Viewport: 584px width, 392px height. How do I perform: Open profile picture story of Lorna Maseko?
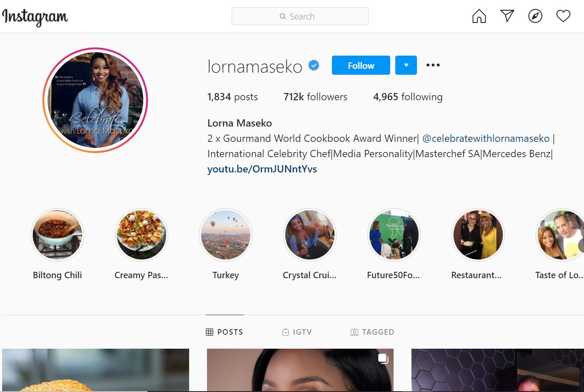click(x=95, y=100)
